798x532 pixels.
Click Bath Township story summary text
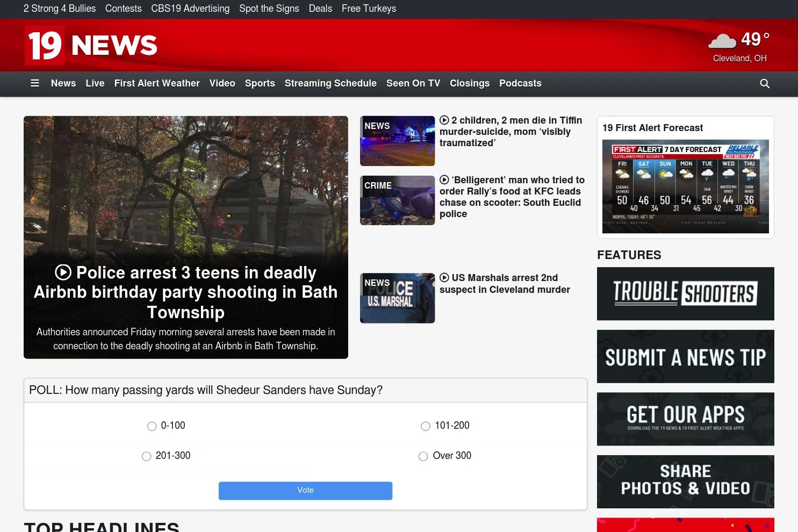(x=186, y=339)
